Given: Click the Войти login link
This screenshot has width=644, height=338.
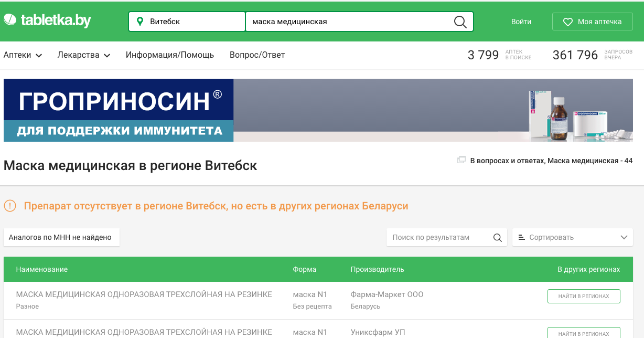Looking at the screenshot, I should (x=521, y=22).
